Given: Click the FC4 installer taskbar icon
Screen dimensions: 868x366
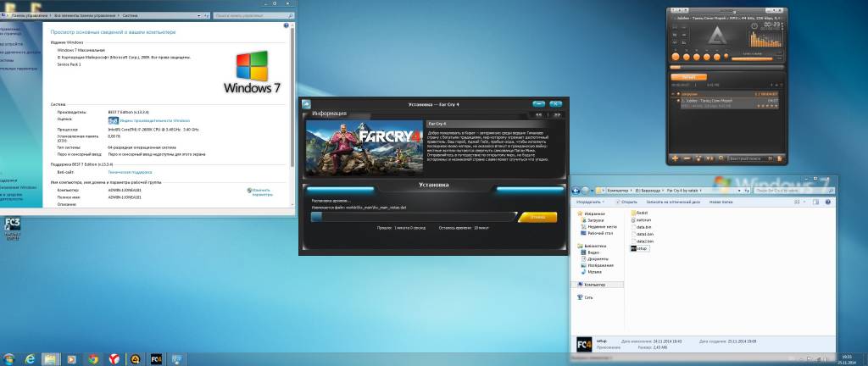Looking at the screenshot, I should (x=156, y=359).
